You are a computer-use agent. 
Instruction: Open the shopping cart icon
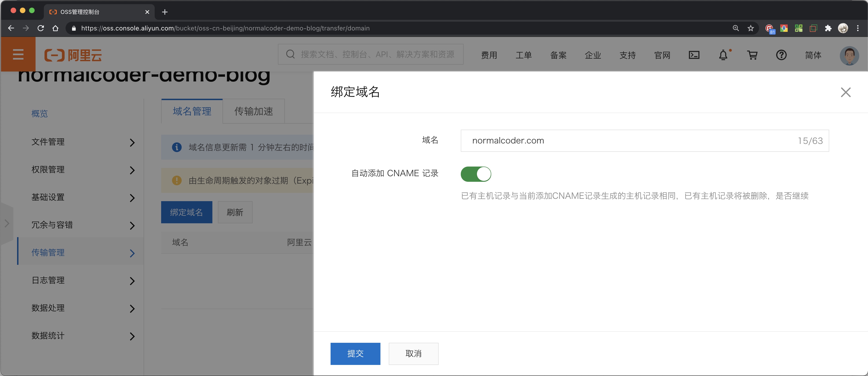(752, 55)
